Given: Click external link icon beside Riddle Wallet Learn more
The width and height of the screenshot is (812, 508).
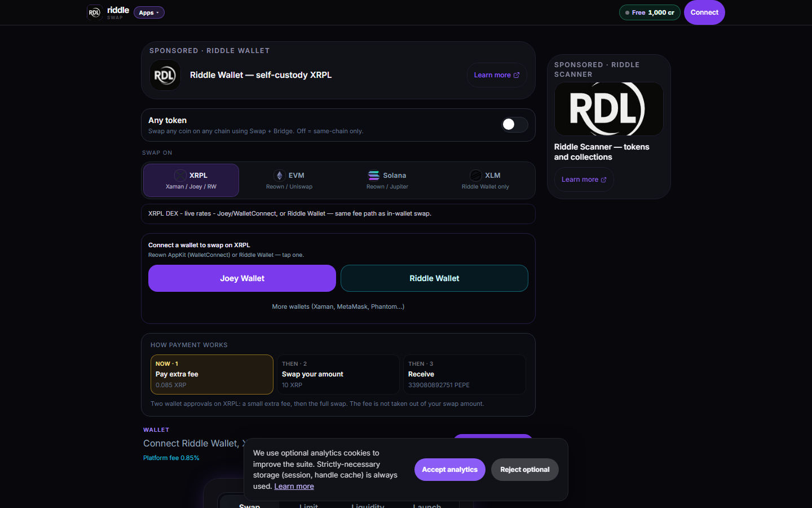Looking at the screenshot, I should [x=517, y=75].
